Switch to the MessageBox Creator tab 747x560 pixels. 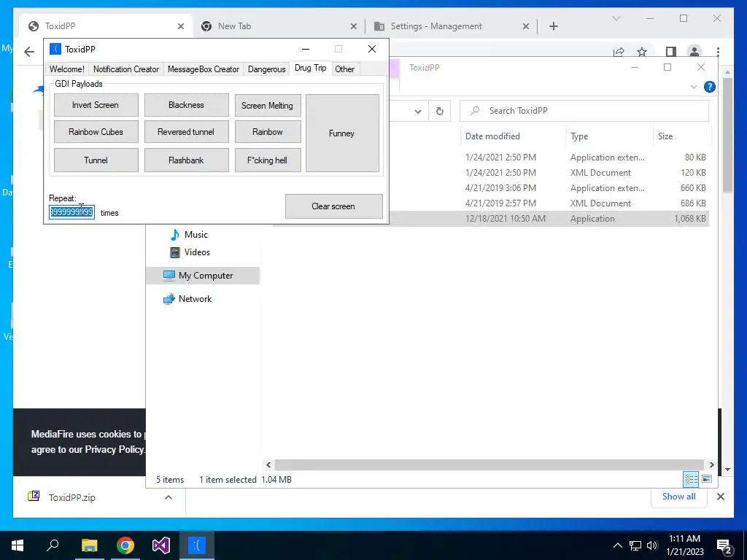(x=204, y=69)
